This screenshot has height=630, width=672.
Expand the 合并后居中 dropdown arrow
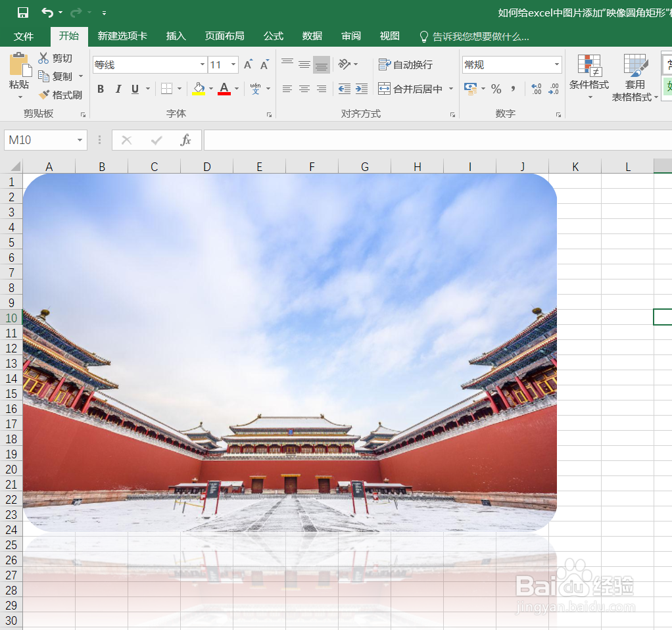click(451, 89)
